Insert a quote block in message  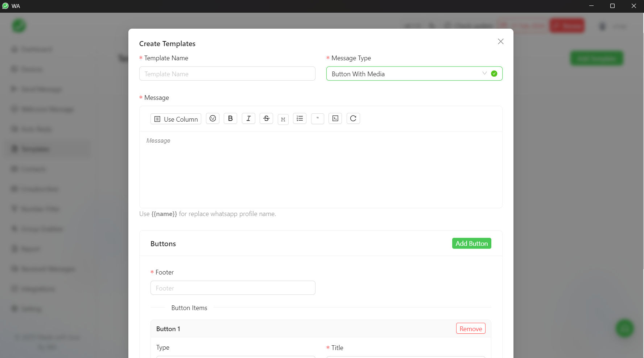click(x=317, y=118)
